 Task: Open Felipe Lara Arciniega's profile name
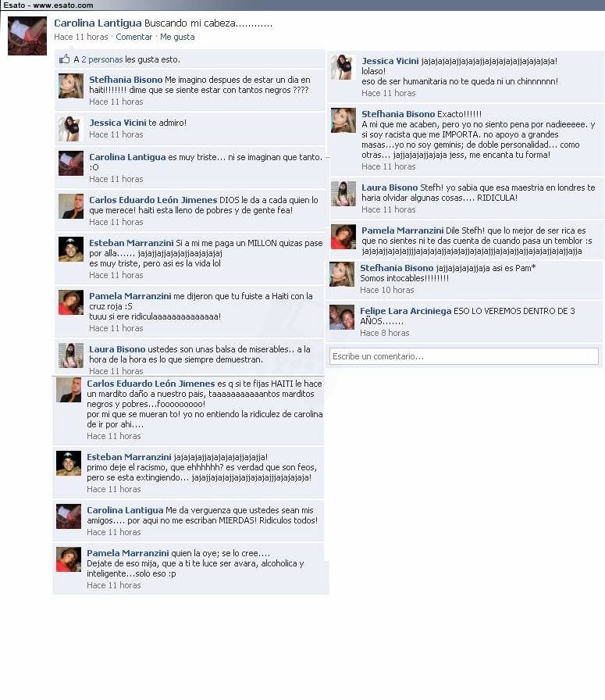tap(406, 311)
